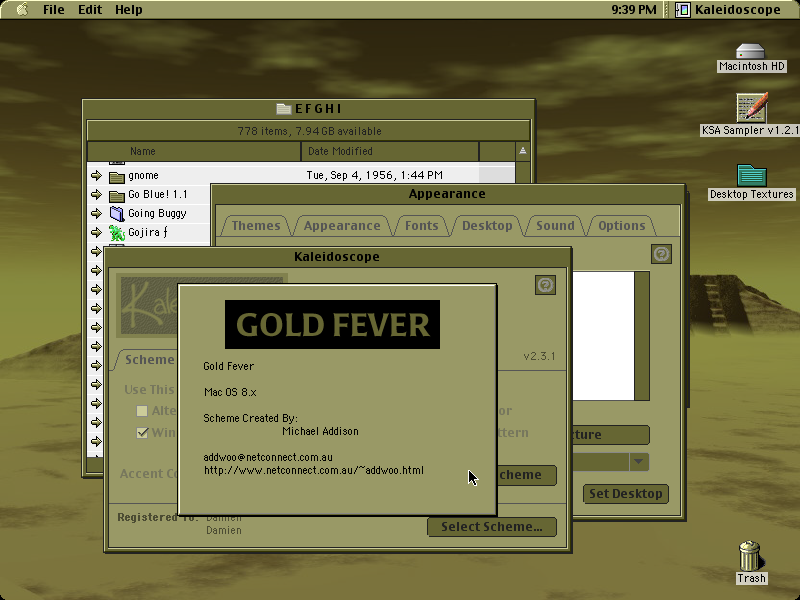Screen dimensions: 800x600
Task: Click the EFGHI window title folder icon
Action: click(x=284, y=109)
